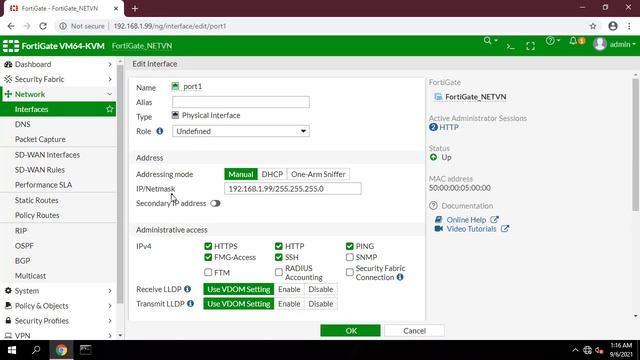
Task: Expand the Security Profiles menu
Action: coord(58,321)
